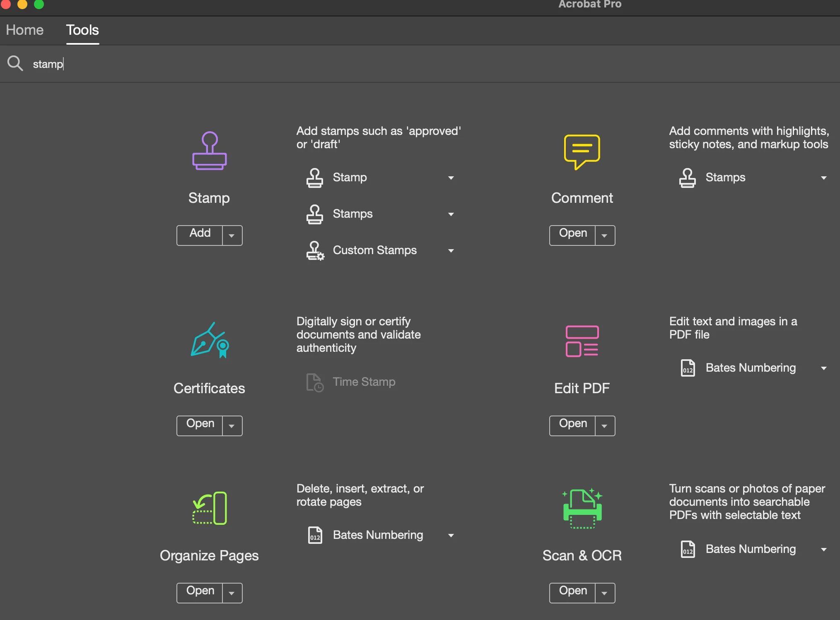The image size is (840, 620).
Task: Select the Tools tab
Action: pyautogui.click(x=82, y=30)
